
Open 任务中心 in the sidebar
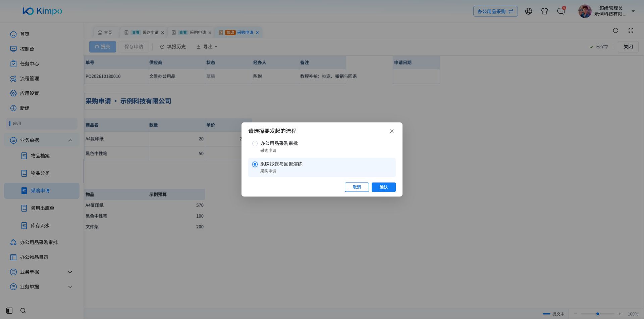42,63
